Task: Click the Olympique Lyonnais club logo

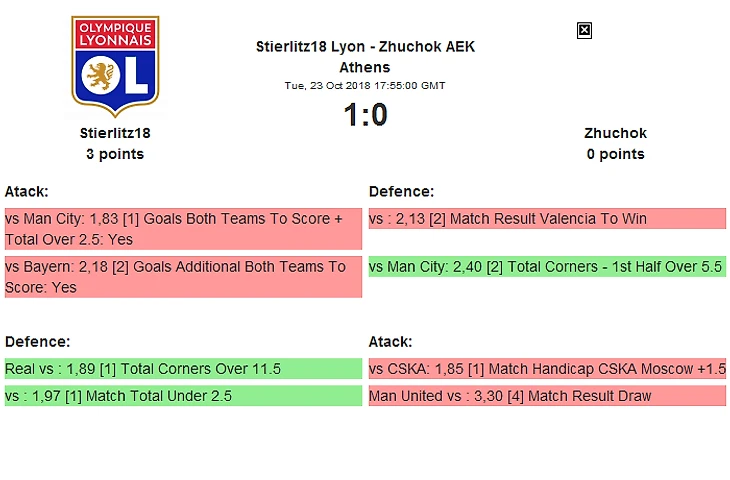Action: click(115, 66)
